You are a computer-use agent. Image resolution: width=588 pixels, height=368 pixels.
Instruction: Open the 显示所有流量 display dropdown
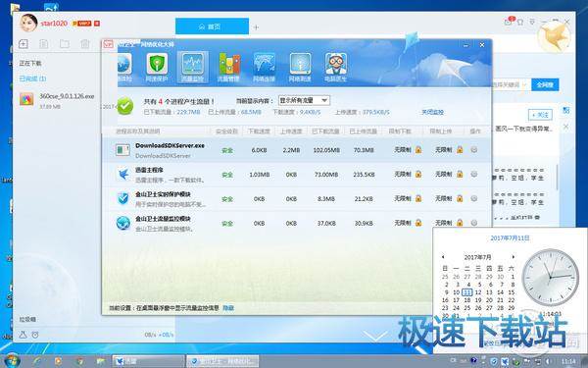pyautogui.click(x=304, y=101)
